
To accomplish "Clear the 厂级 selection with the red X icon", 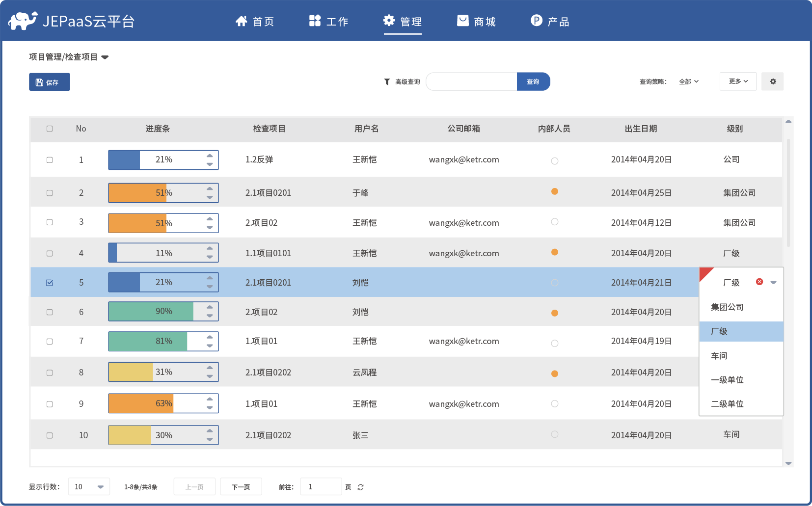I will tap(759, 282).
